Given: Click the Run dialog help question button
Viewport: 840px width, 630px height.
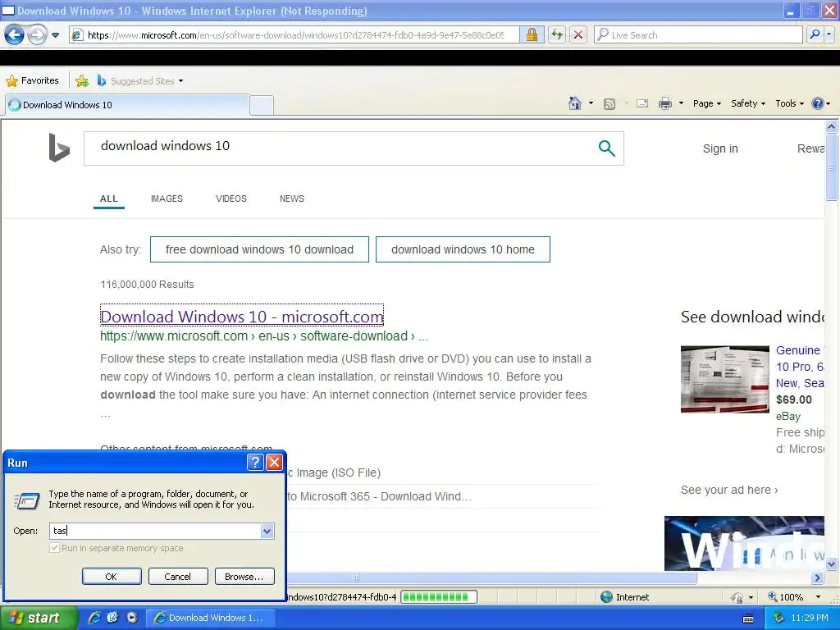Looking at the screenshot, I should tap(255, 463).
